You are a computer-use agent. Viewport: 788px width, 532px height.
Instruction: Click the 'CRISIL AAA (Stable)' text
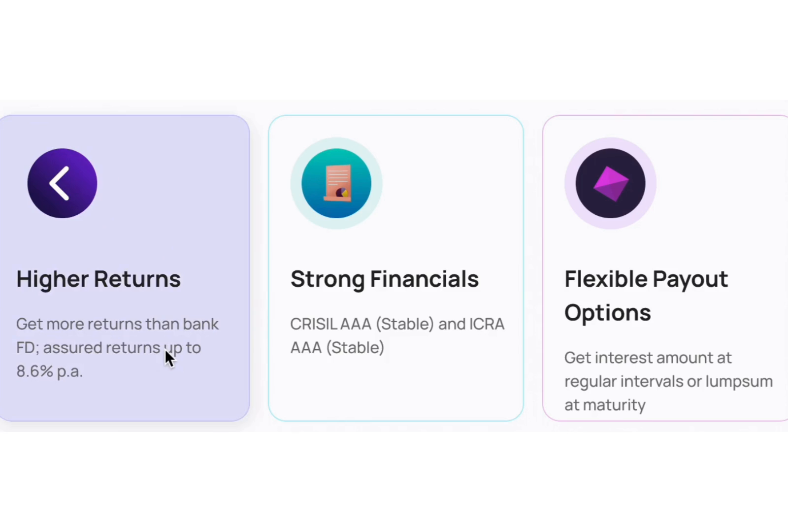coord(362,324)
